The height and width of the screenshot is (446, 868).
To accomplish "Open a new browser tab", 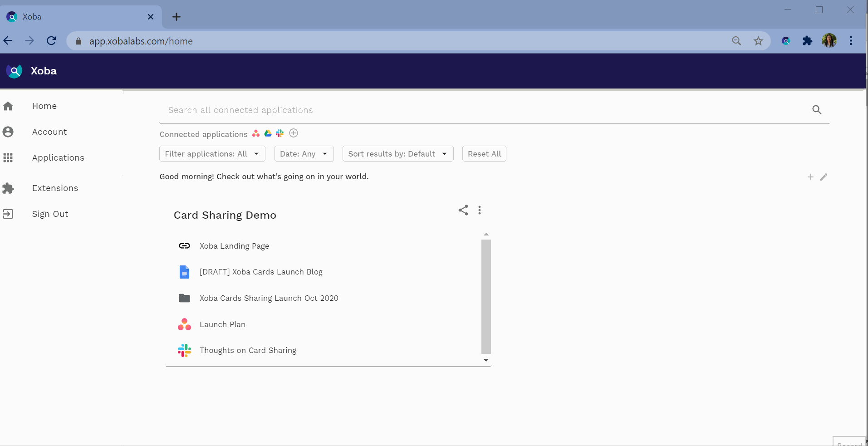I will click(x=177, y=17).
